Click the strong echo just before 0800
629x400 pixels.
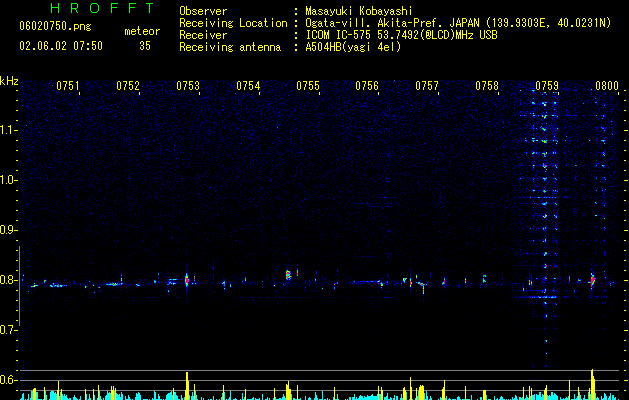click(x=592, y=280)
